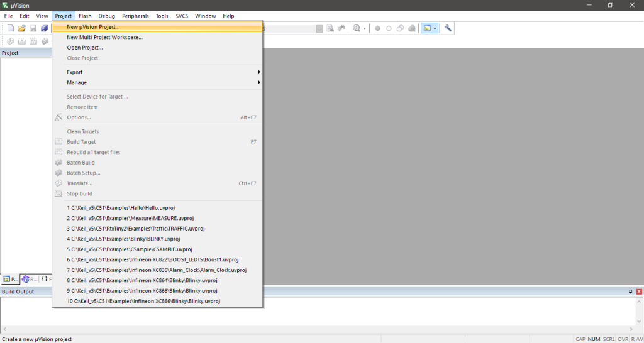
Task: Pin the Build Output panel
Action: [x=631, y=291]
